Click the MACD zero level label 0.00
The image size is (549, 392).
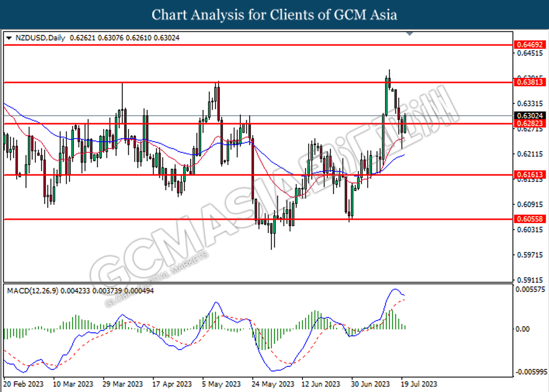[522, 329]
